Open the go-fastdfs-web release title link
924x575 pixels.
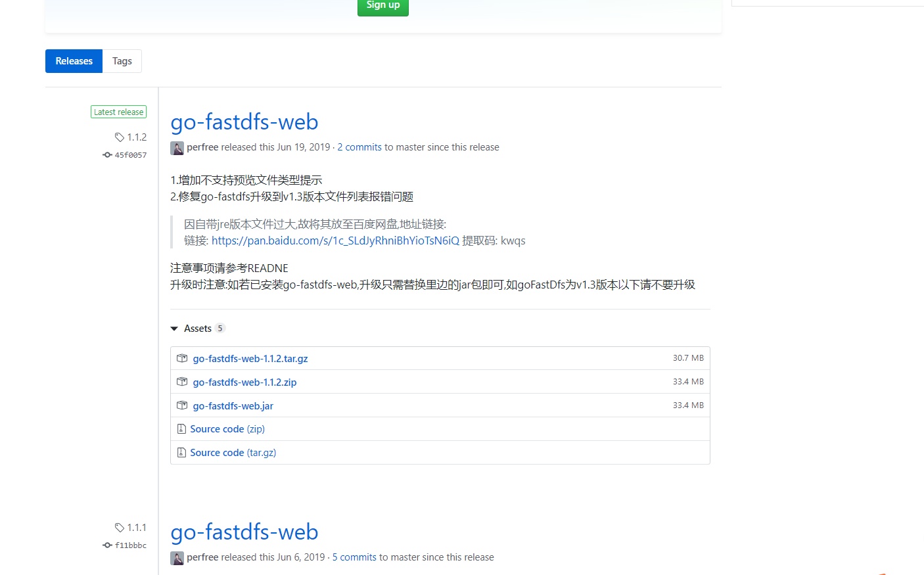coord(244,122)
